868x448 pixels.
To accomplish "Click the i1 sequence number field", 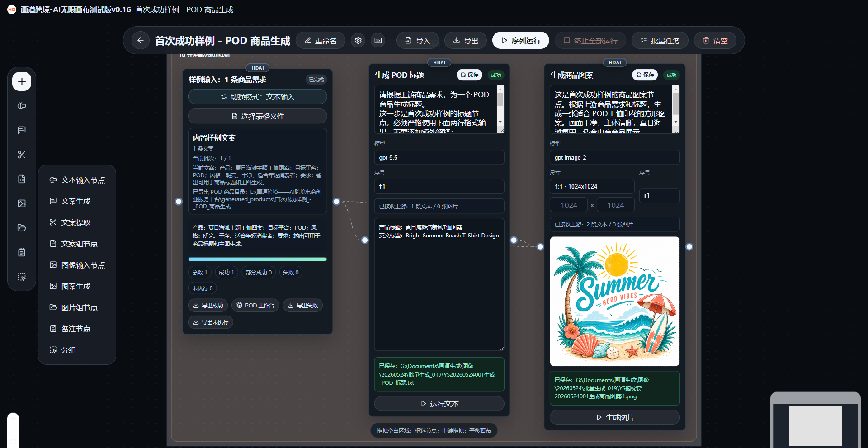I will point(660,196).
